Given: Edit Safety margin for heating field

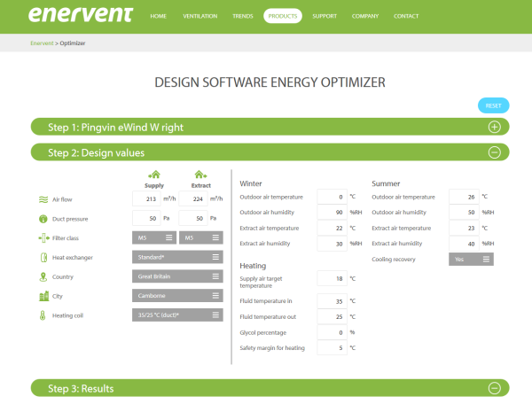Looking at the screenshot, I should click(332, 347).
